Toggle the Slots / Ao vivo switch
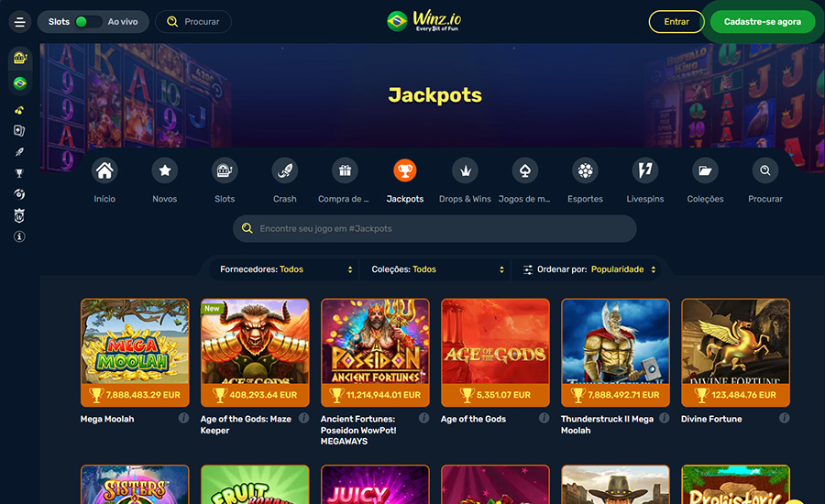Image resolution: width=825 pixels, height=504 pixels. click(88, 22)
